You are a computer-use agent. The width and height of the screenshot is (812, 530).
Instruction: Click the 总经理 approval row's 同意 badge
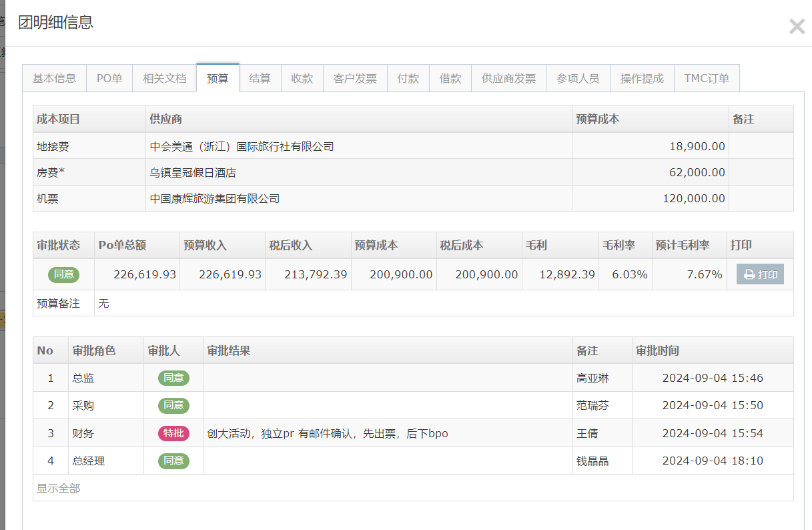click(x=173, y=461)
